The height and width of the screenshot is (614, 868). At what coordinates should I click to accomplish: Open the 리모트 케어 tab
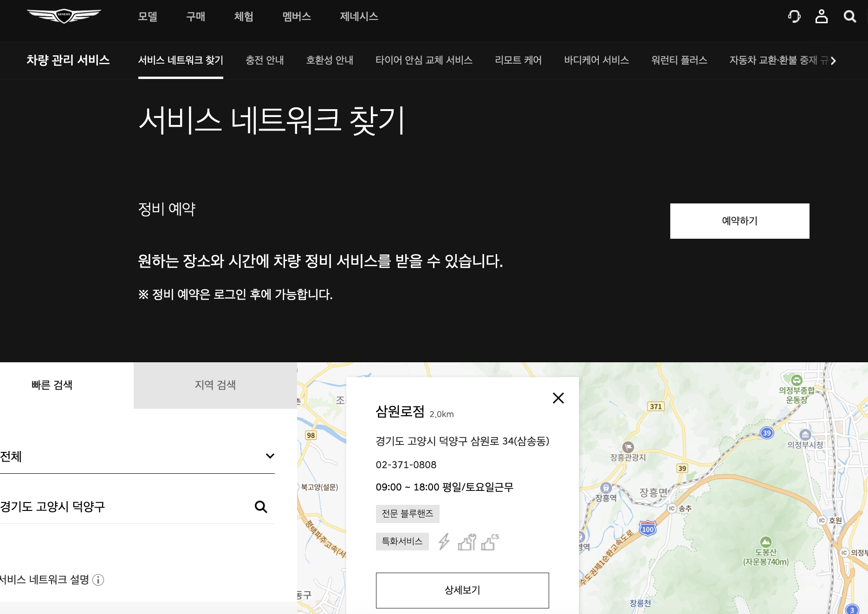click(x=518, y=60)
